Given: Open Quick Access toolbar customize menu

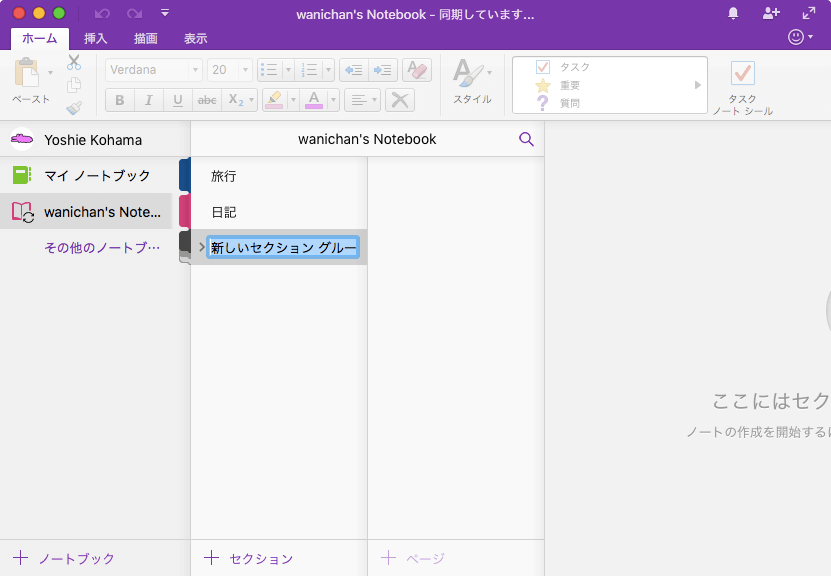Looking at the screenshot, I should coord(165,13).
